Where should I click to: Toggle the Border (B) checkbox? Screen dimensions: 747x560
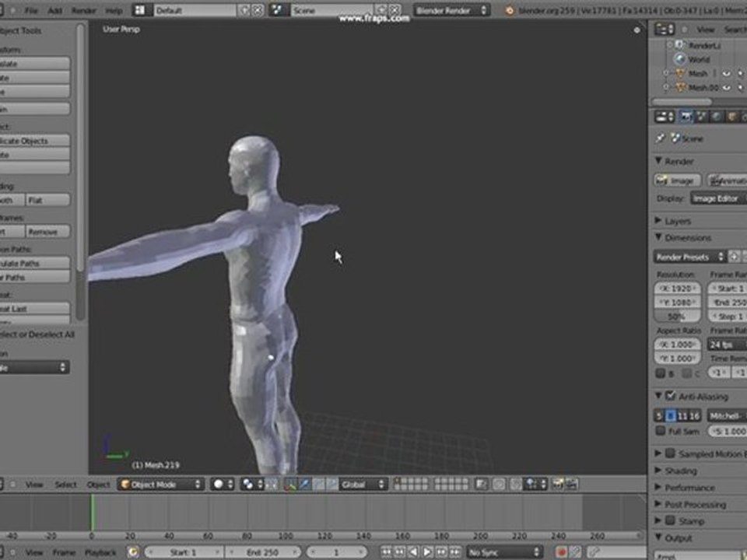coord(661,373)
